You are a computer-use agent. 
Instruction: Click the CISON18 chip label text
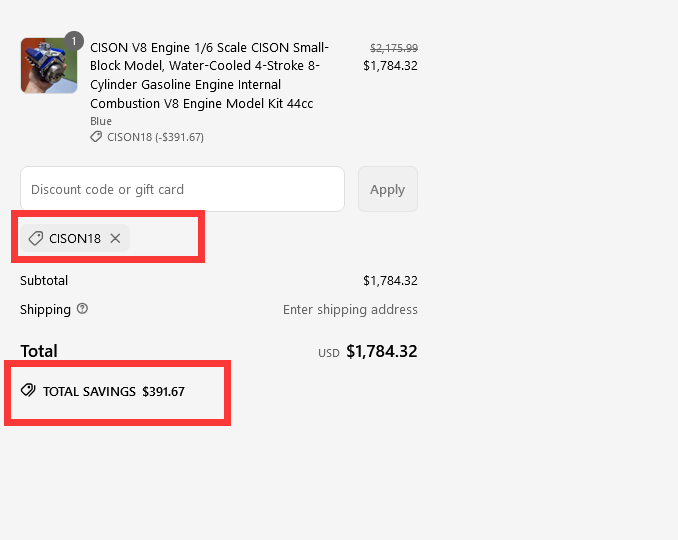(x=75, y=239)
